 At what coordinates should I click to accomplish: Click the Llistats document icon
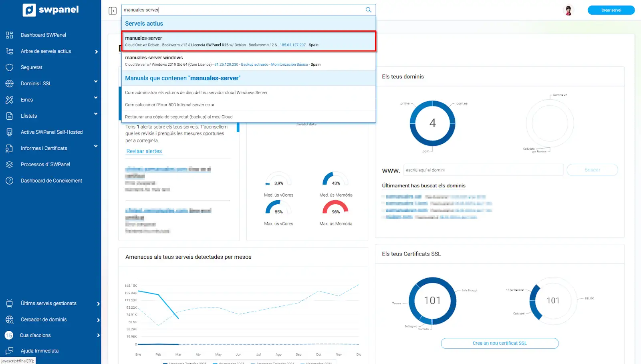10,116
